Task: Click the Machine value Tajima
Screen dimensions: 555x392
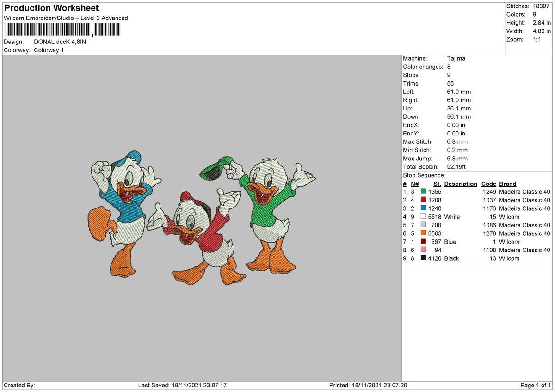Action: pyautogui.click(x=456, y=58)
